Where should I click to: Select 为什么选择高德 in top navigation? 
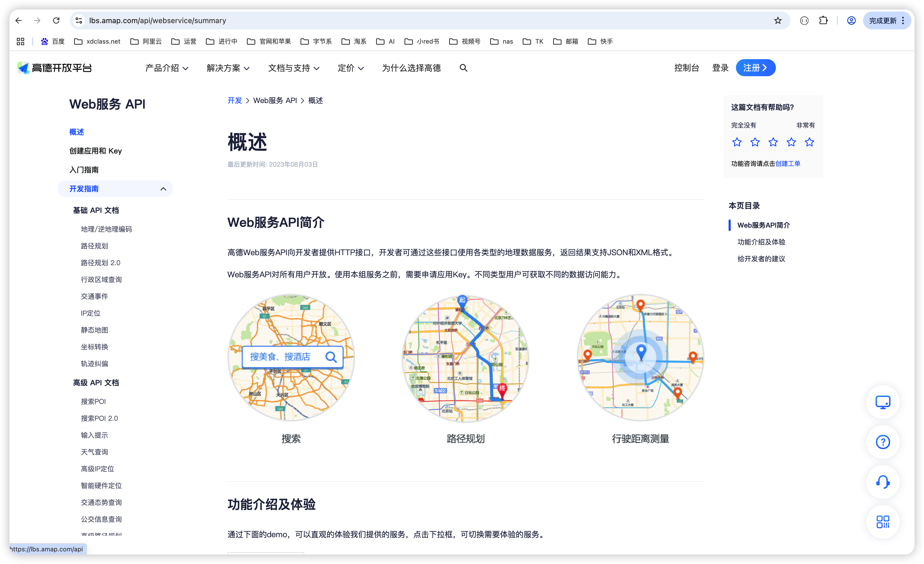[x=411, y=68]
